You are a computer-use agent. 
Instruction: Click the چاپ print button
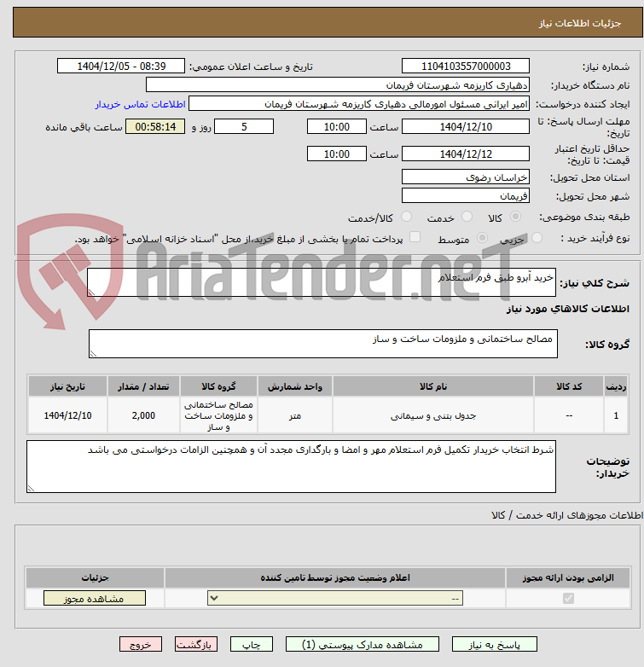[x=252, y=645]
